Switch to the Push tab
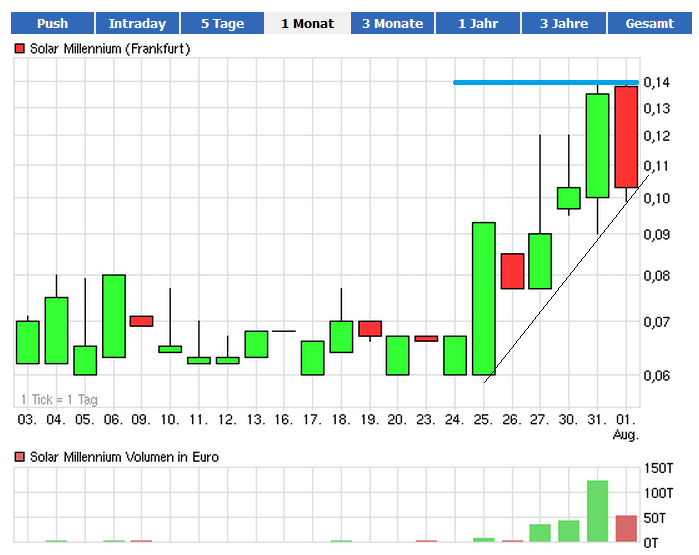The image size is (699, 555). click(52, 23)
